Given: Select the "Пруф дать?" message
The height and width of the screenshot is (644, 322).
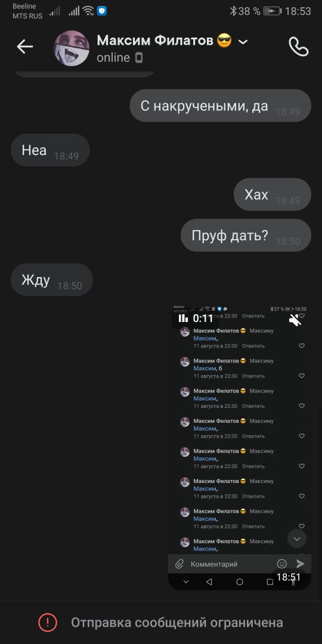Looking at the screenshot, I should (246, 236).
